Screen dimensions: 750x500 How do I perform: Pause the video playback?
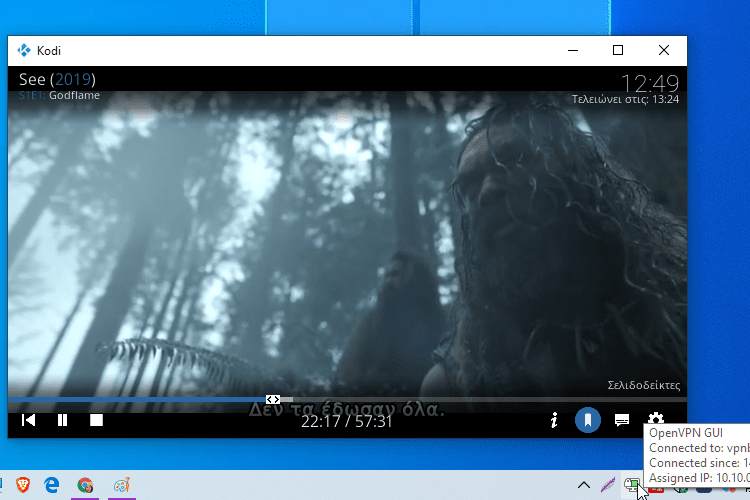pyautogui.click(x=62, y=420)
